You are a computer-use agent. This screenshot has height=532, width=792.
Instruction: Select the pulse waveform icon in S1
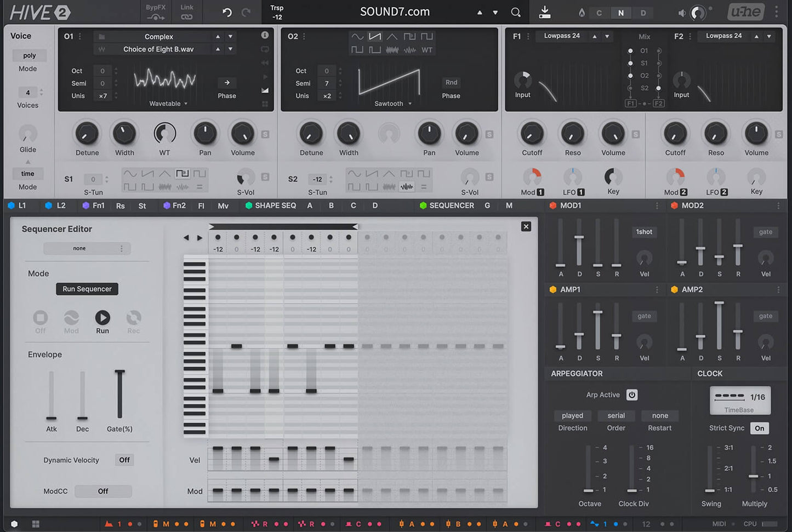183,174
